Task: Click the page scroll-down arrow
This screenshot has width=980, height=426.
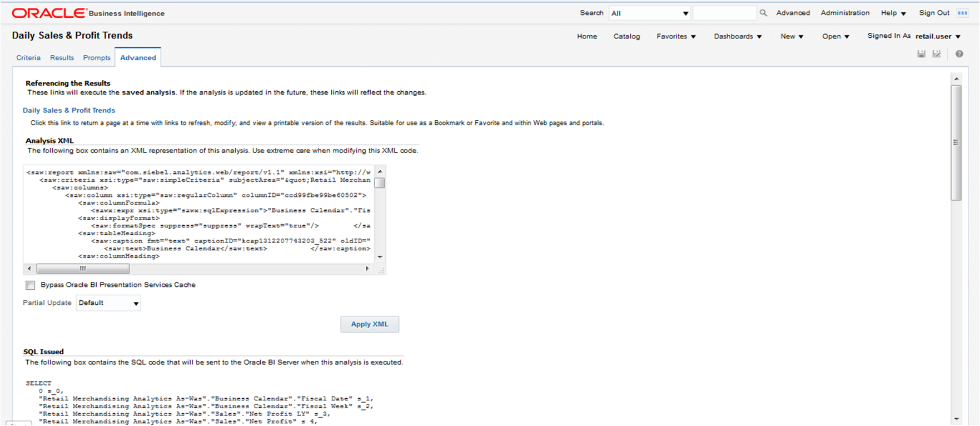Action: coord(956,419)
